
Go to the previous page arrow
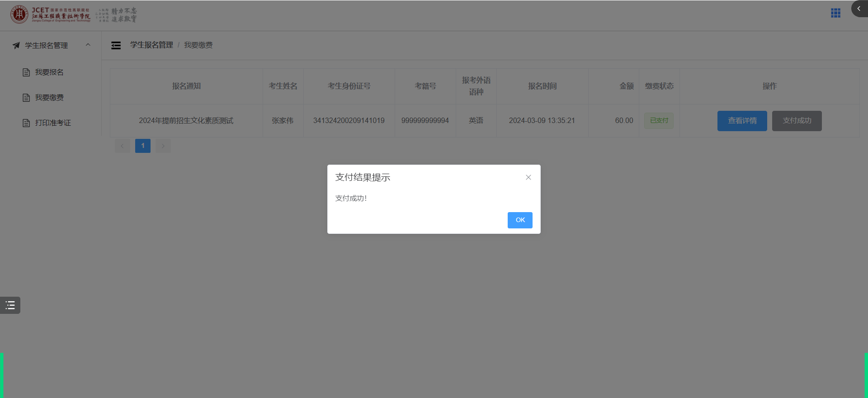pos(122,146)
